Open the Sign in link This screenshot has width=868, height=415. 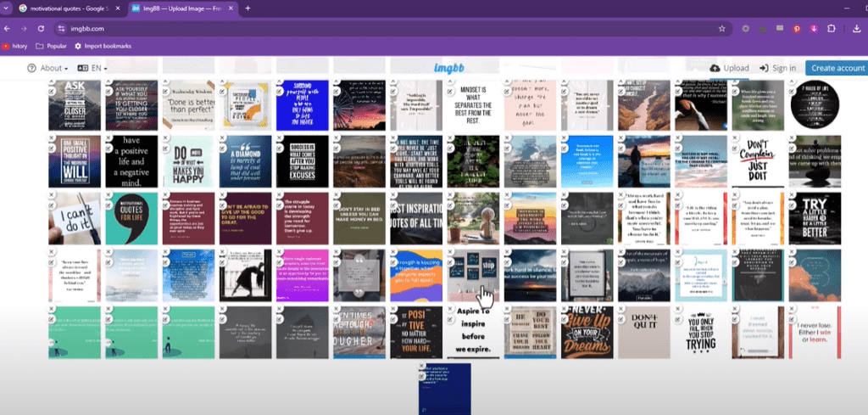pyautogui.click(x=777, y=68)
